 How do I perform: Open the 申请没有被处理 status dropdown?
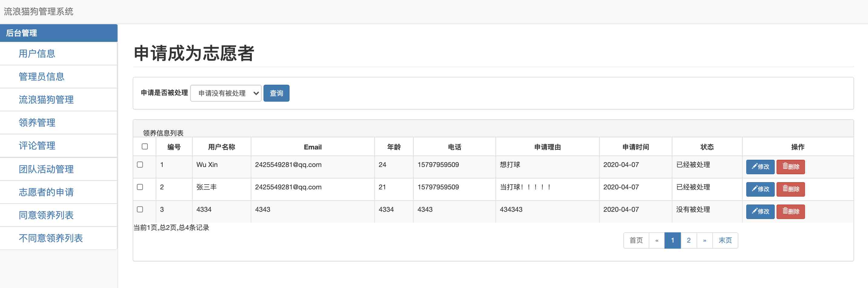coord(226,93)
